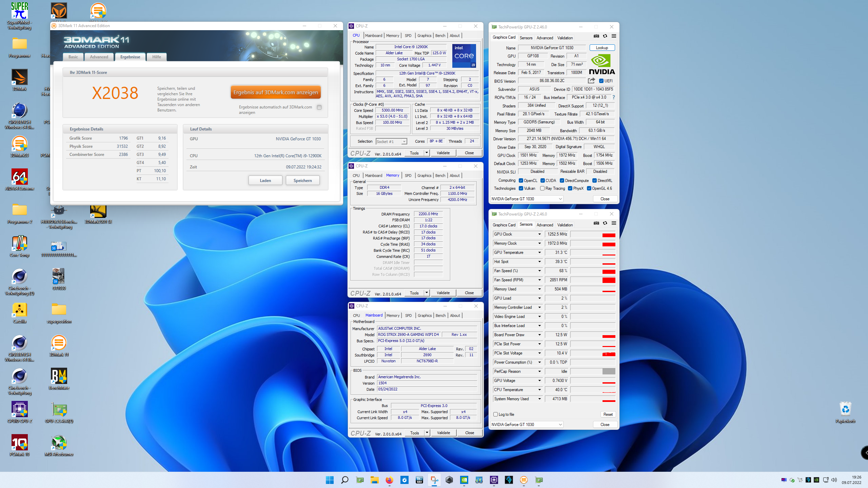Toggle the Ray Tracing checkbox in GPU-Z
Screen dimensions: 868x488
pos(542,188)
